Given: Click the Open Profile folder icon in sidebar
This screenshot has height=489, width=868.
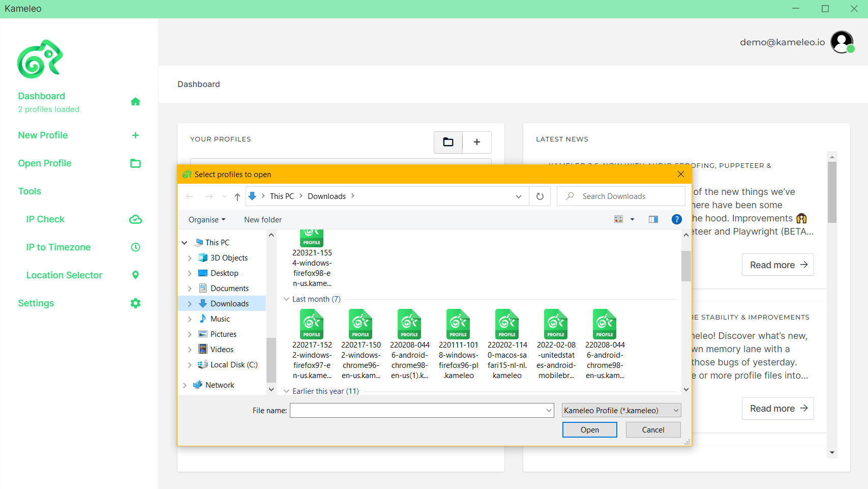Looking at the screenshot, I should [135, 163].
